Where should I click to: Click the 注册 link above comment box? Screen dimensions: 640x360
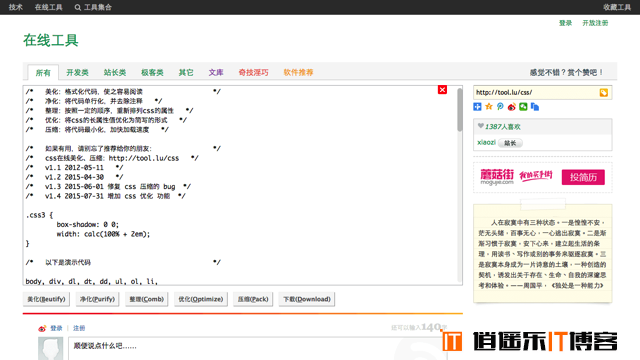pyautogui.click(x=79, y=328)
